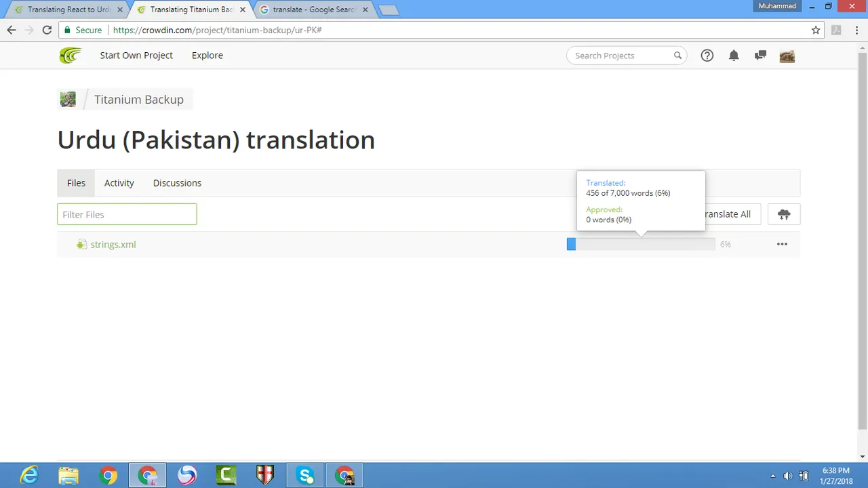Screen dimensions: 868x488
Task: Go back with the browser back arrow
Action: [12, 30]
